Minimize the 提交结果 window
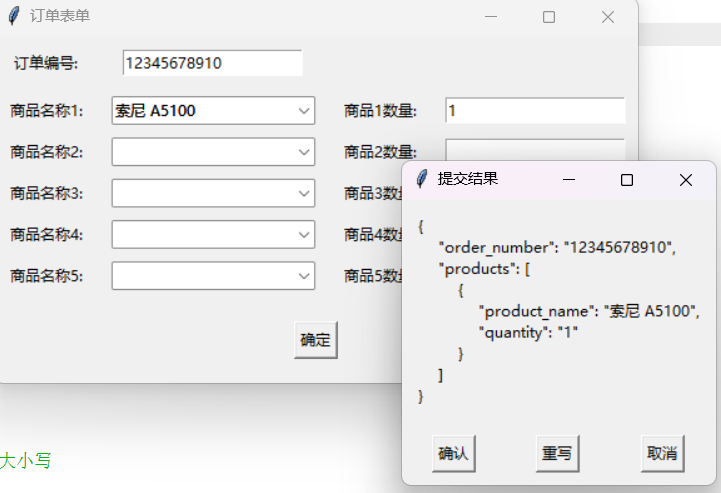This screenshot has width=721, height=493. [569, 180]
